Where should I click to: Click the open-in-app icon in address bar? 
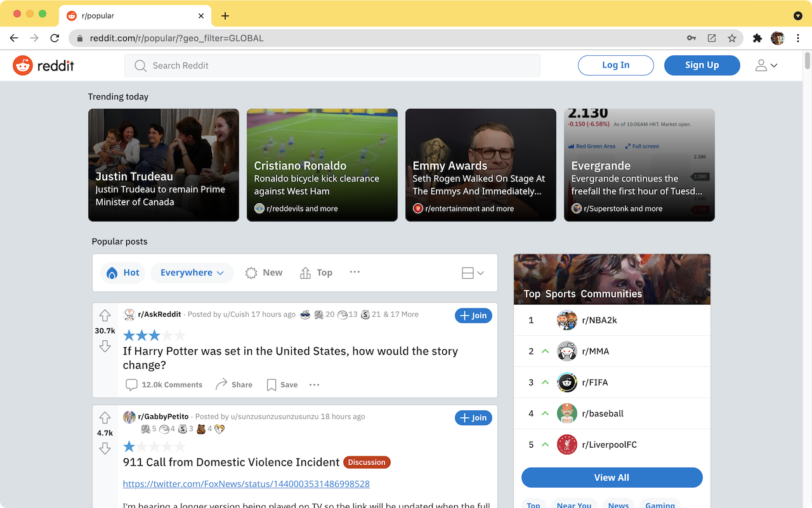click(x=712, y=38)
